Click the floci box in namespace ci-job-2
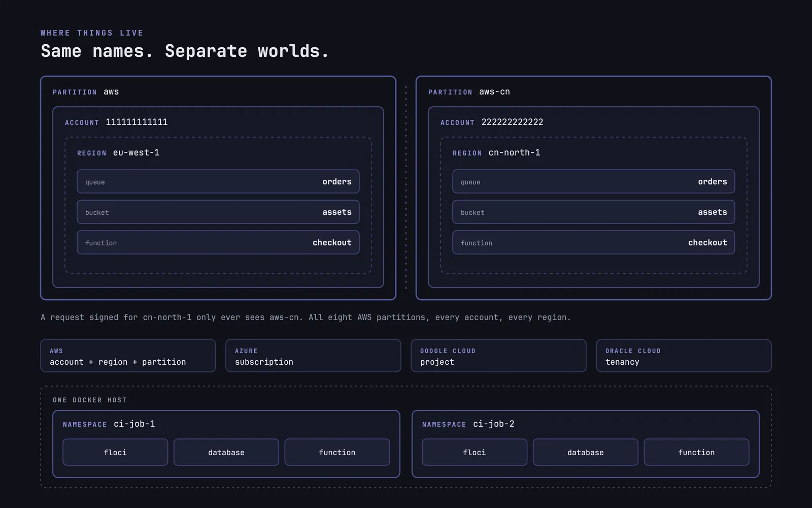Image resolution: width=812 pixels, height=508 pixels. point(475,452)
